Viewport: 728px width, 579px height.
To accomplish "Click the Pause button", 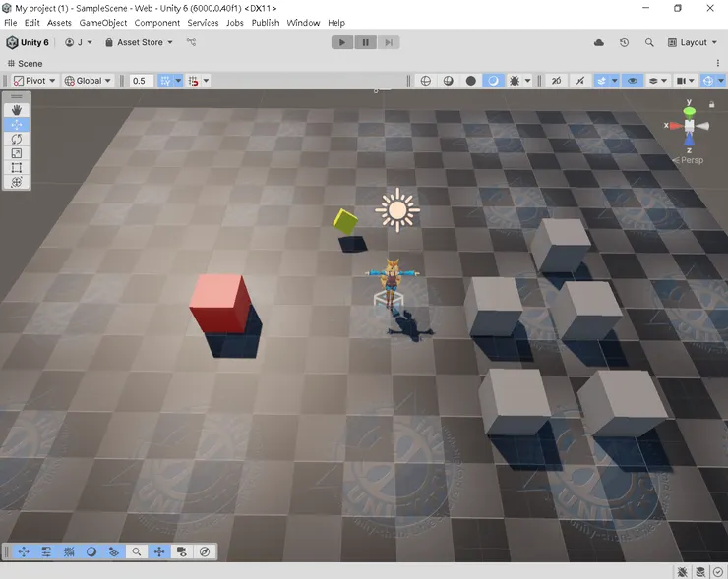I will point(365,42).
